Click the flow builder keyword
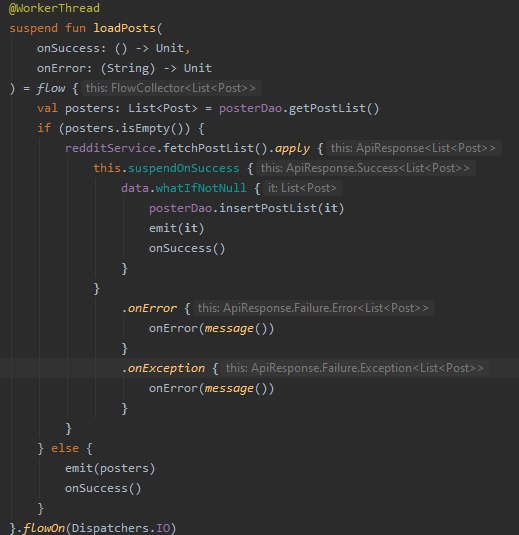 (51, 88)
